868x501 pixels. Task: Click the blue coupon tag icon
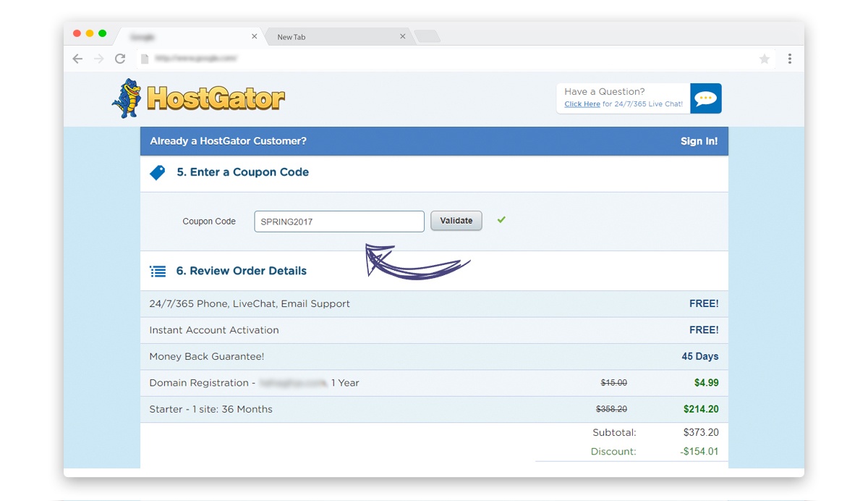coord(157,172)
